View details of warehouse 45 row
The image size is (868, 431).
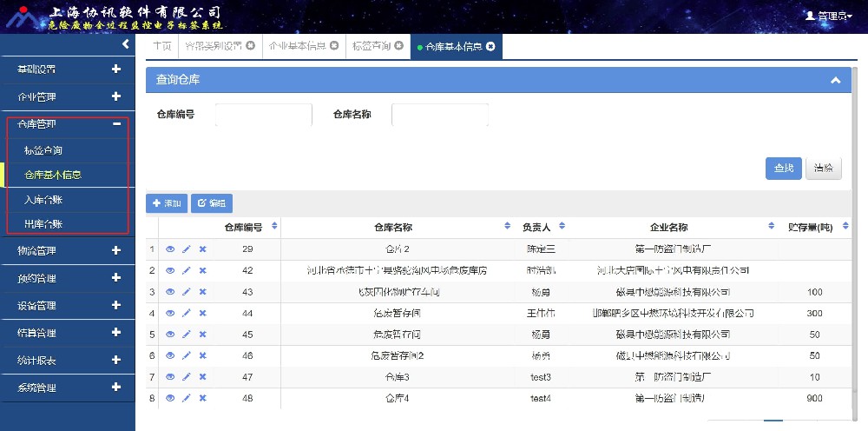point(170,334)
